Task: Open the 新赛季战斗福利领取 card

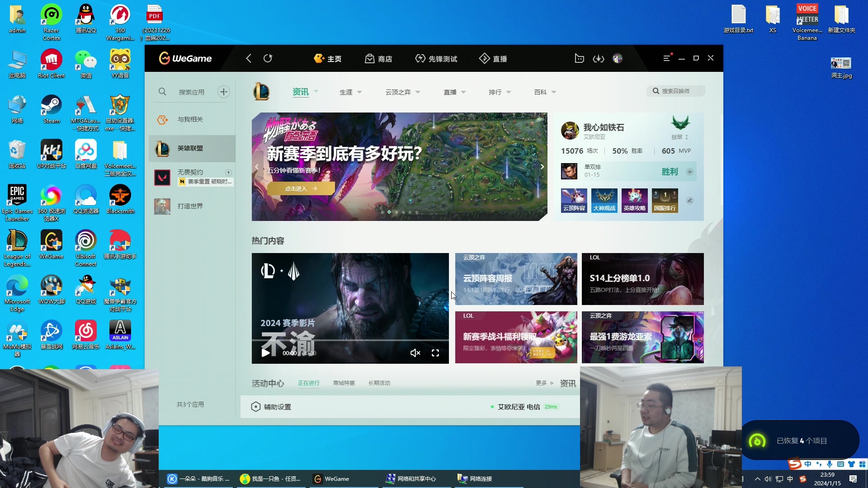Action: point(516,337)
